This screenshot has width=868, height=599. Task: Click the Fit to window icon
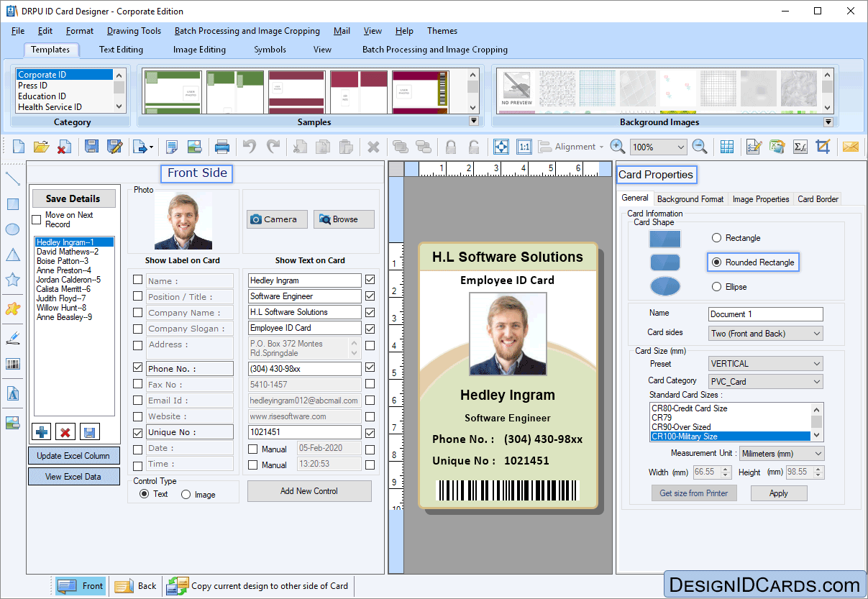501,147
